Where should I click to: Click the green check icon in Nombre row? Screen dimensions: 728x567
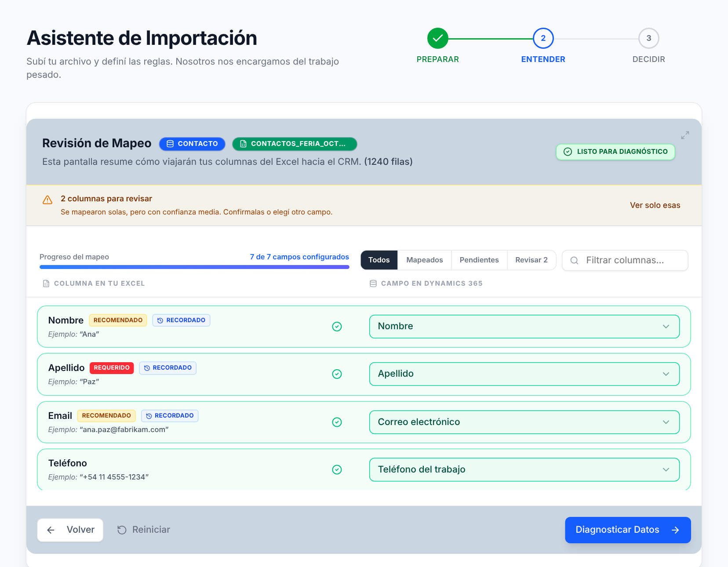(337, 327)
